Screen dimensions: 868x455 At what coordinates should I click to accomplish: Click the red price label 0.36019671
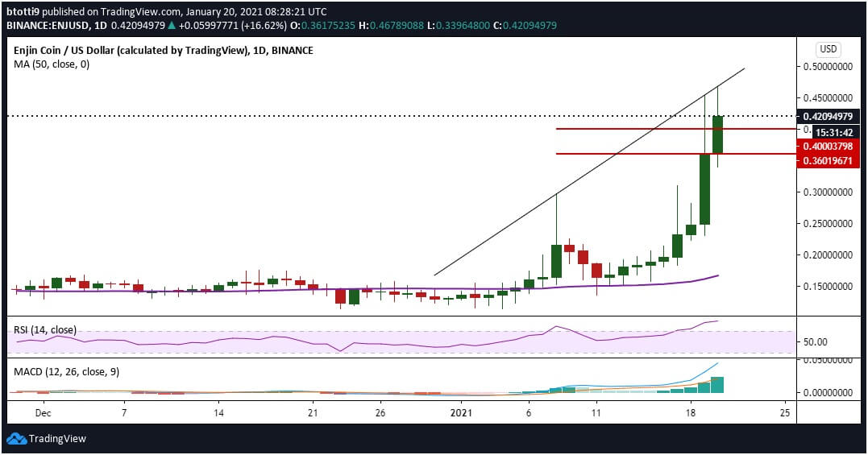pyautogui.click(x=828, y=161)
